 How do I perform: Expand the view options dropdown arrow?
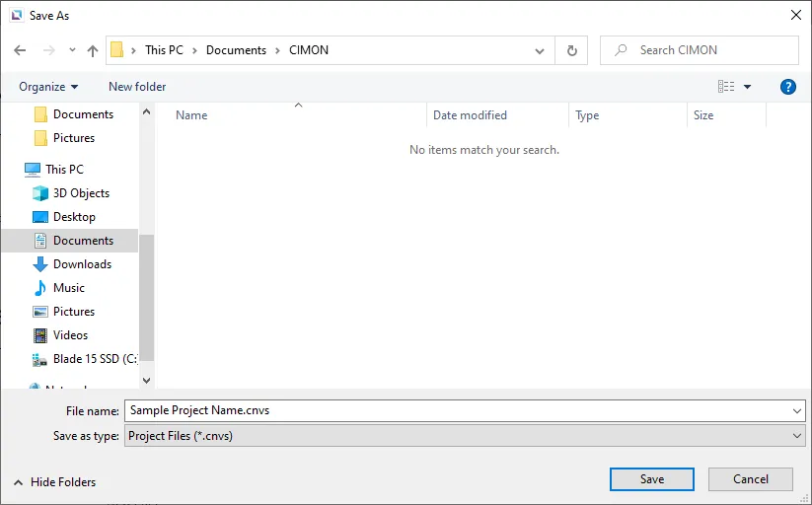pos(747,87)
